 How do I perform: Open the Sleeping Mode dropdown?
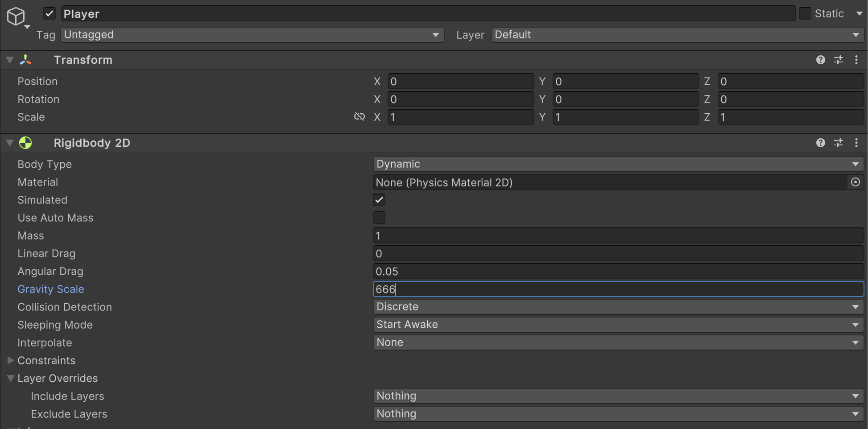point(618,324)
